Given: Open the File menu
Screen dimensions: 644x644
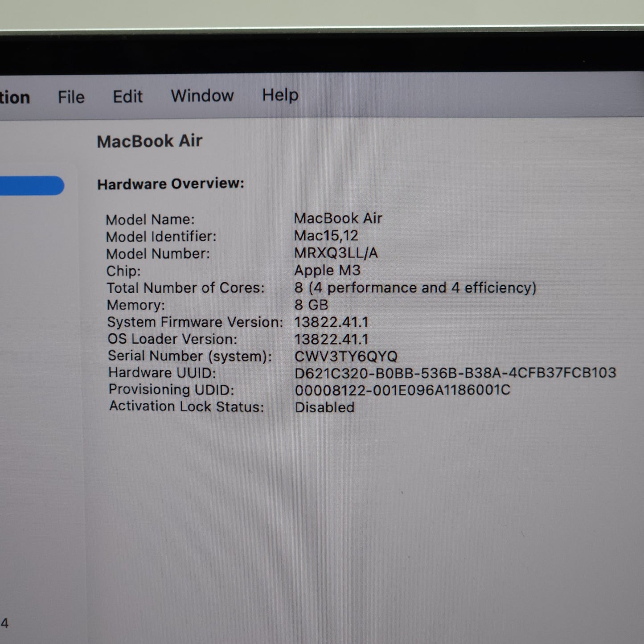Looking at the screenshot, I should pyautogui.click(x=71, y=97).
